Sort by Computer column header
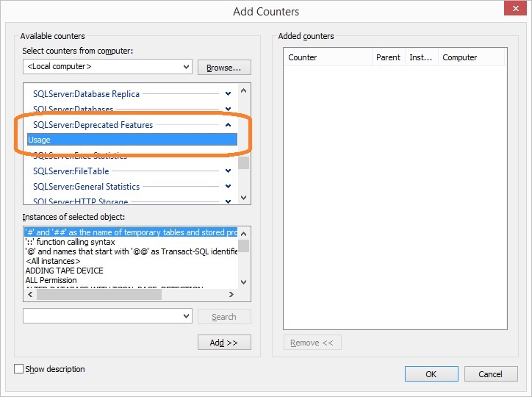Screen dimensions: 532x397 (471, 57)
